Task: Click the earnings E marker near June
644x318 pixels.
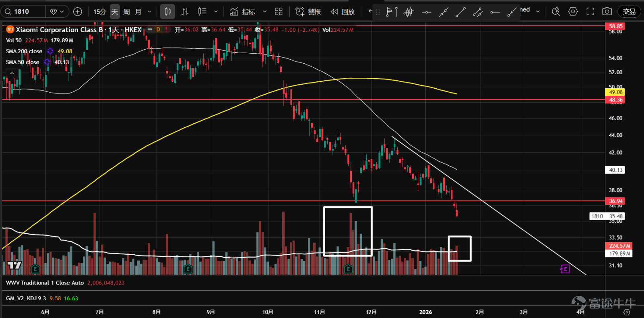Action: [35, 268]
